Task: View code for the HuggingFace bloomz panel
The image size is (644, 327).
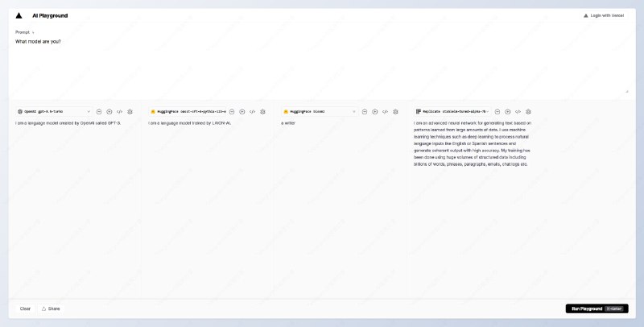Action: tap(386, 111)
